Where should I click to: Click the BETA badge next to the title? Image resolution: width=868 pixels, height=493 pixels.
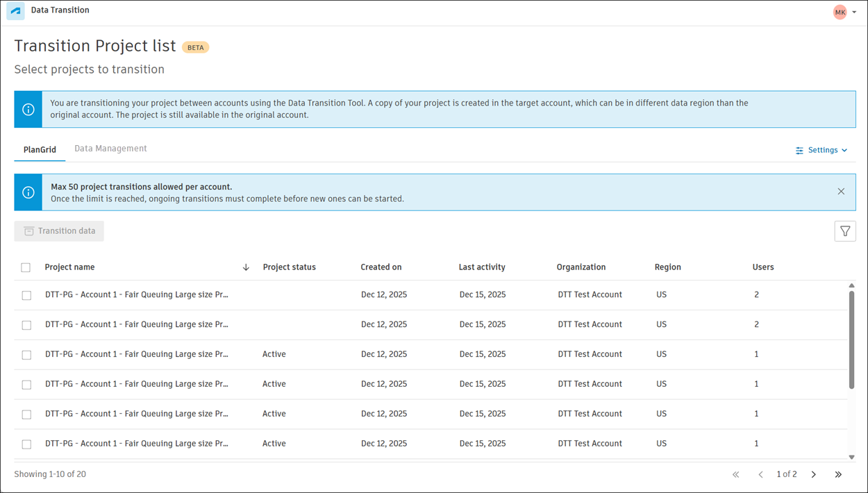coord(196,48)
